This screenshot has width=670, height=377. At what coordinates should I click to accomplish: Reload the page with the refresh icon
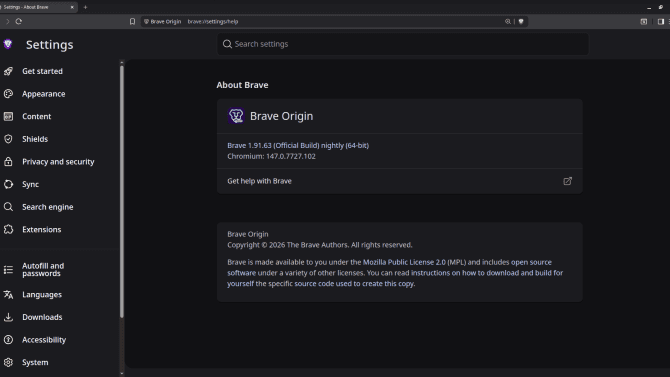18,21
